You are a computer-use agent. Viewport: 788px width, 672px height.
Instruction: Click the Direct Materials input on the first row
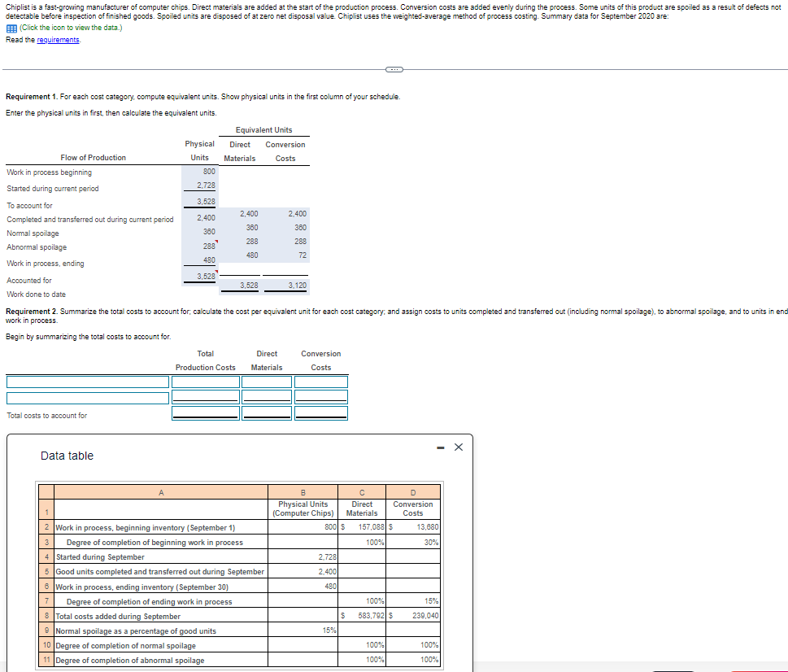click(267, 382)
